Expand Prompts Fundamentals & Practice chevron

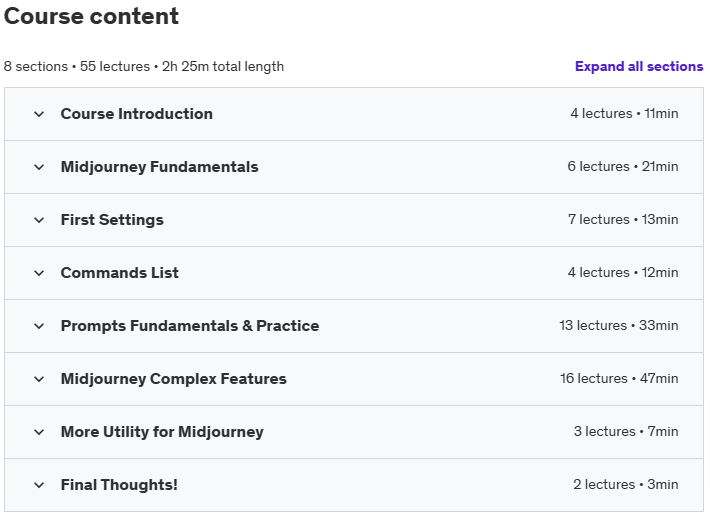click(39, 326)
